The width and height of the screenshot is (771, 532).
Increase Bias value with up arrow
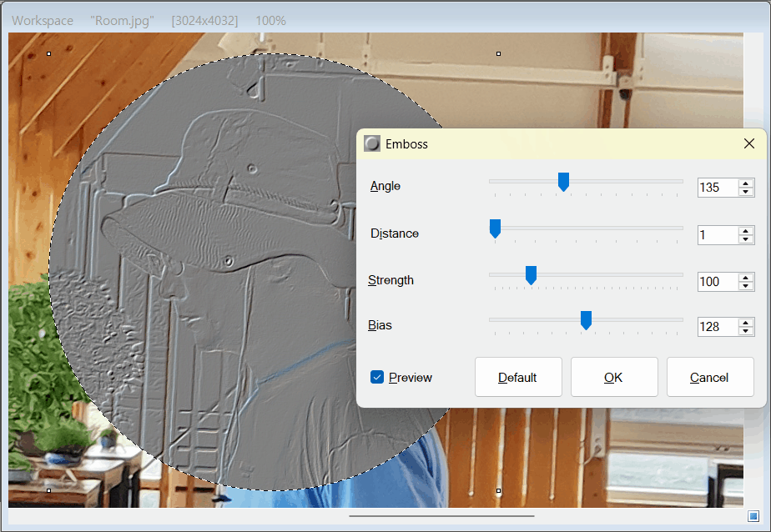click(746, 323)
